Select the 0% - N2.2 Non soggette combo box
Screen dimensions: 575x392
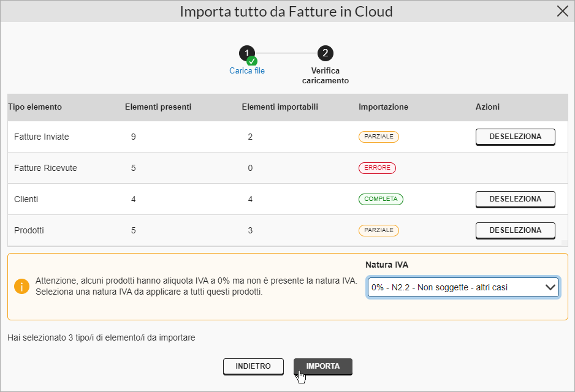point(463,287)
